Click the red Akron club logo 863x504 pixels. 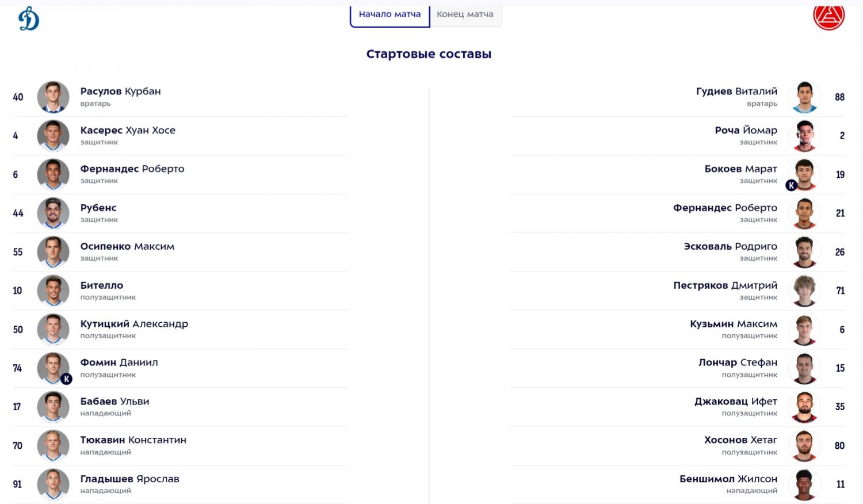point(828,16)
